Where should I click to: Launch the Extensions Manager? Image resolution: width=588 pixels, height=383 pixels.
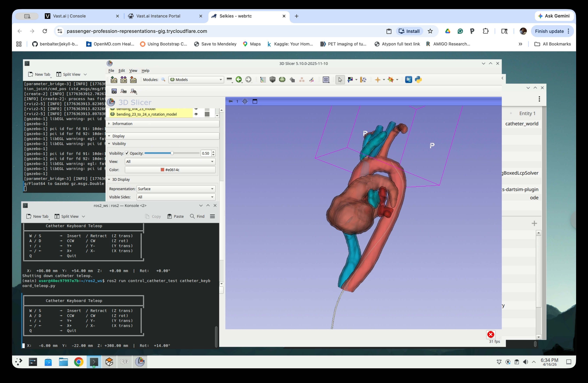tap(409, 80)
